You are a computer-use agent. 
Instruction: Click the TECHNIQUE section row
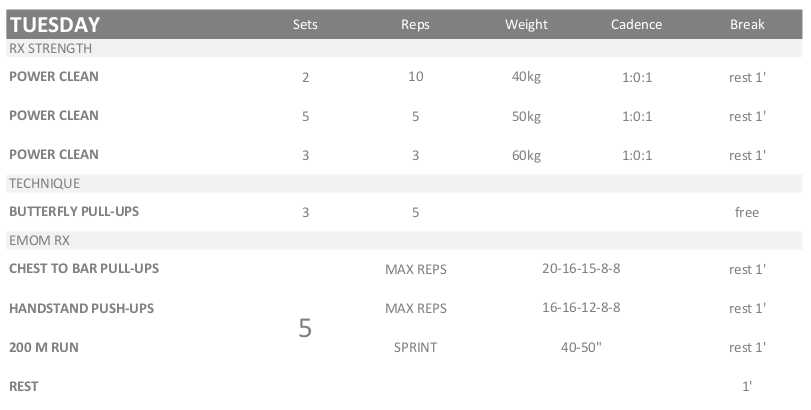(x=44, y=184)
